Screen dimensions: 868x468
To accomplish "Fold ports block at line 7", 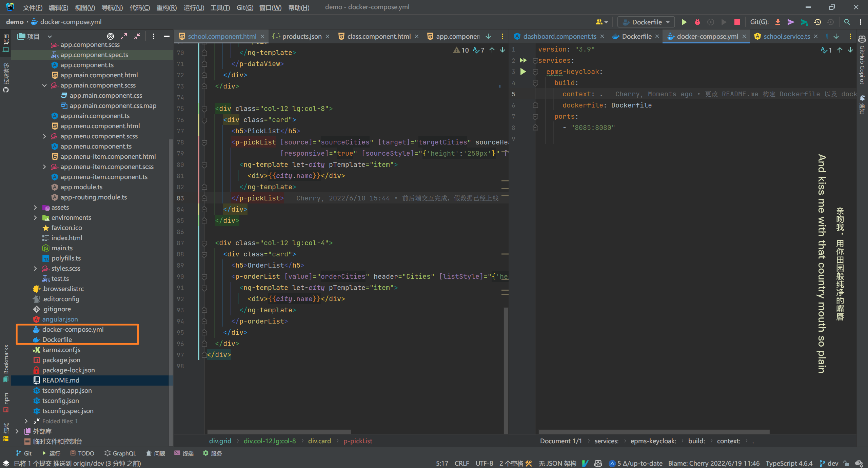I will (x=535, y=117).
